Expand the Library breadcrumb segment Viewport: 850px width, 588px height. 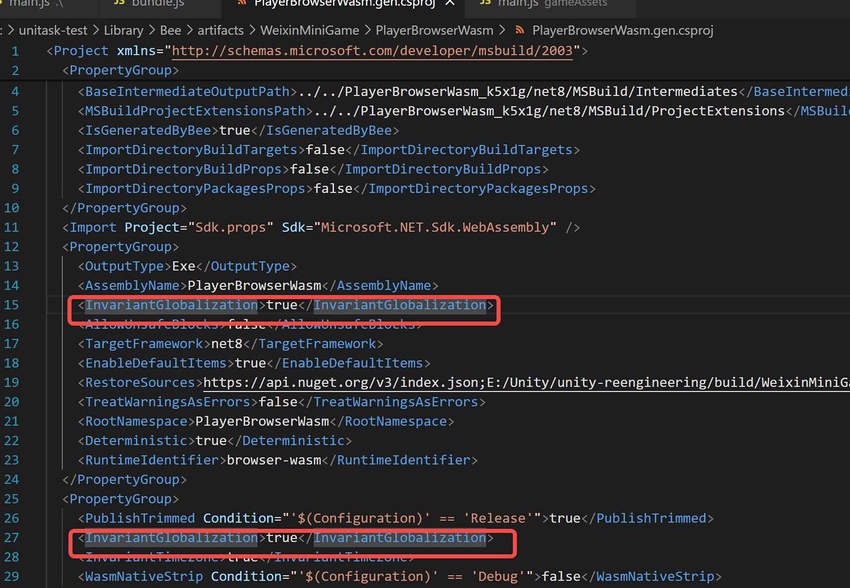123,30
